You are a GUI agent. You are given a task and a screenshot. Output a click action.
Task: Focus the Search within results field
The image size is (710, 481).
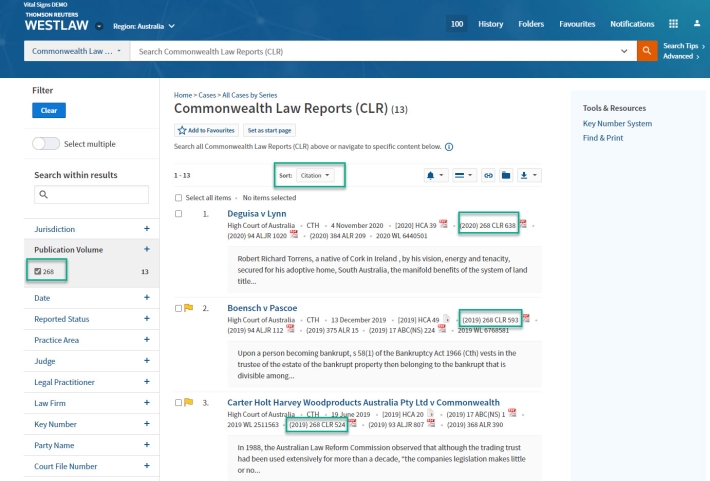click(91, 194)
